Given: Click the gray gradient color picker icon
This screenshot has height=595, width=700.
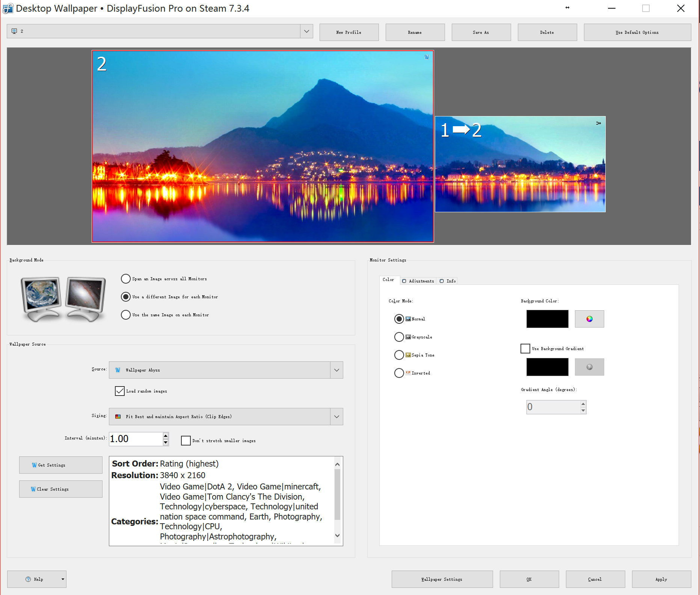Looking at the screenshot, I should (589, 367).
